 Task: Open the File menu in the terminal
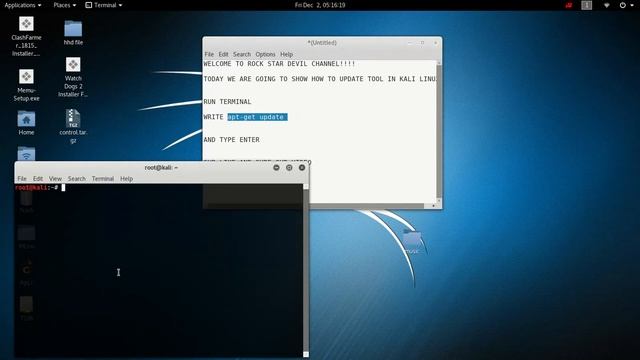pyautogui.click(x=22, y=179)
